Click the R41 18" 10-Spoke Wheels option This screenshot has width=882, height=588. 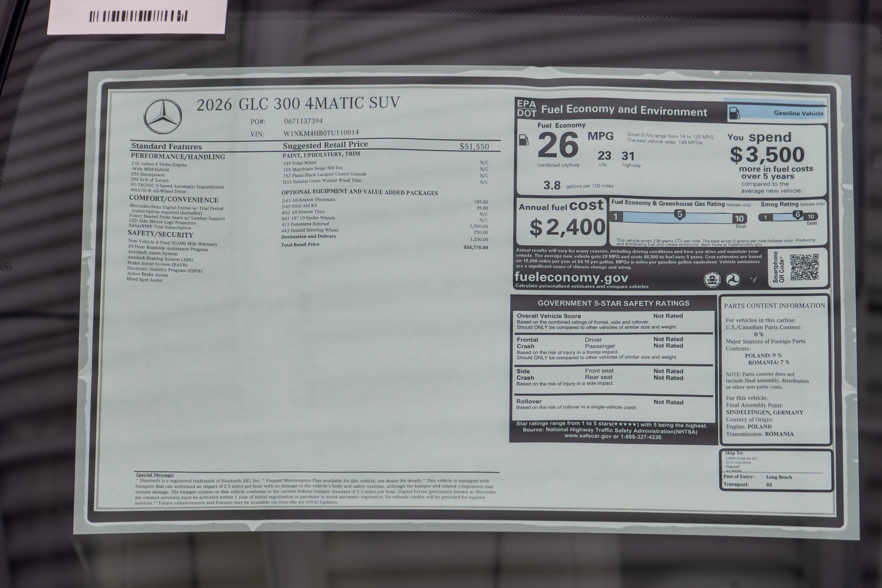[x=309, y=218]
